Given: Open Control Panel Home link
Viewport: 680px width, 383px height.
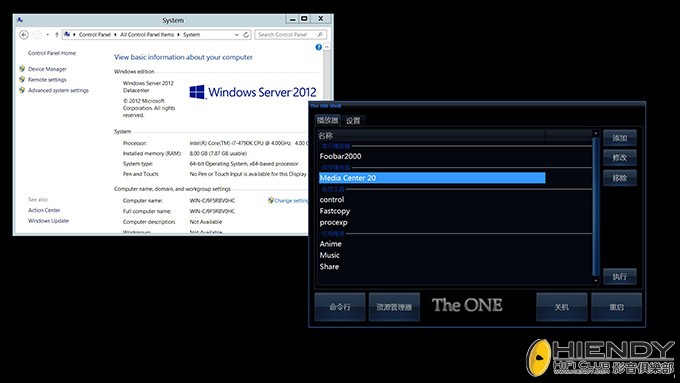Looking at the screenshot, I should click(x=52, y=53).
